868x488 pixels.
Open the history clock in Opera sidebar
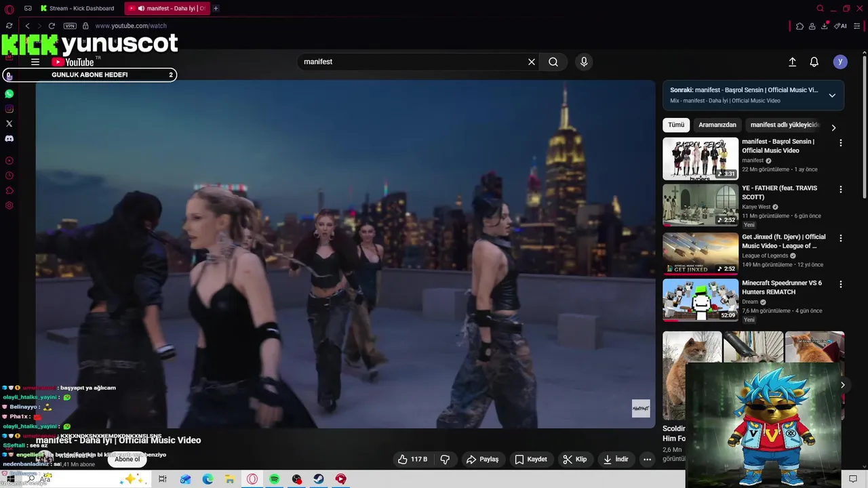(x=9, y=176)
